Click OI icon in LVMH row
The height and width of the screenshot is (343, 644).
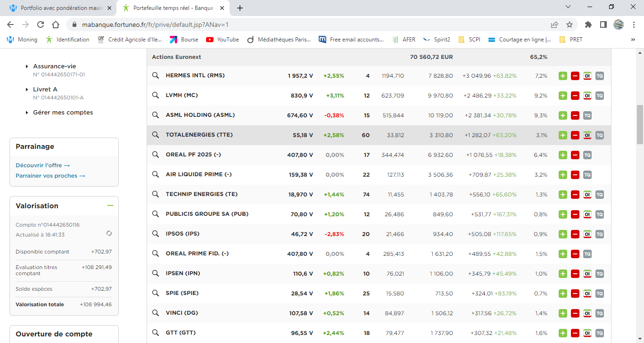coord(587,96)
